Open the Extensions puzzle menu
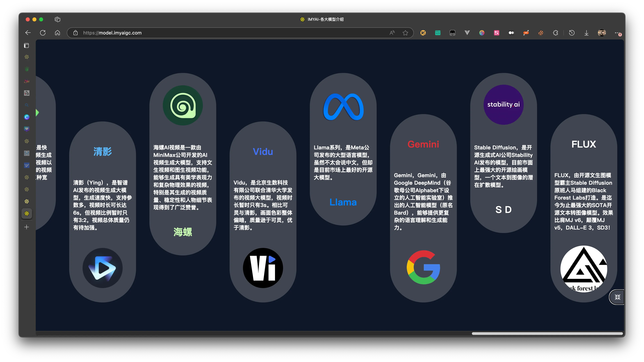The image size is (644, 362). [555, 33]
